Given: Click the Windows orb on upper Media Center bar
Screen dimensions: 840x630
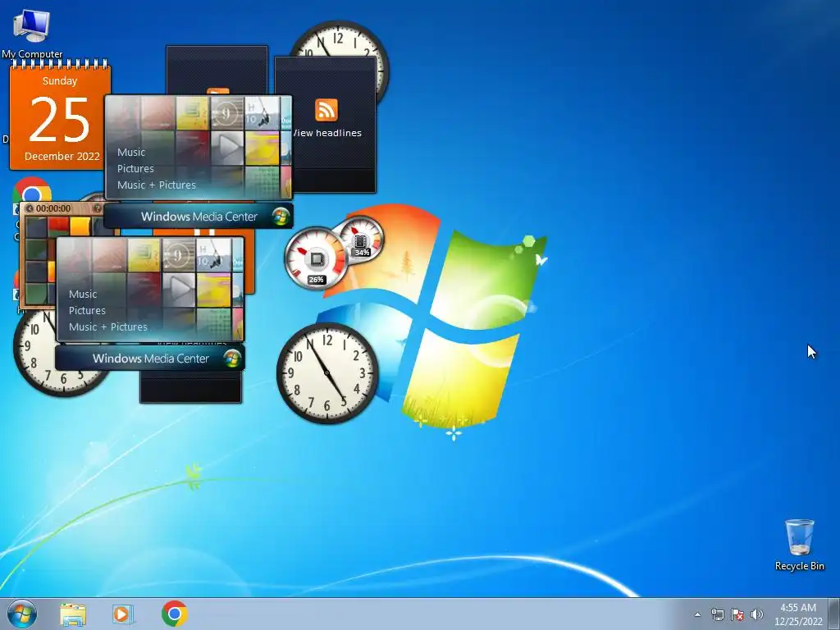Looking at the screenshot, I should [281, 217].
